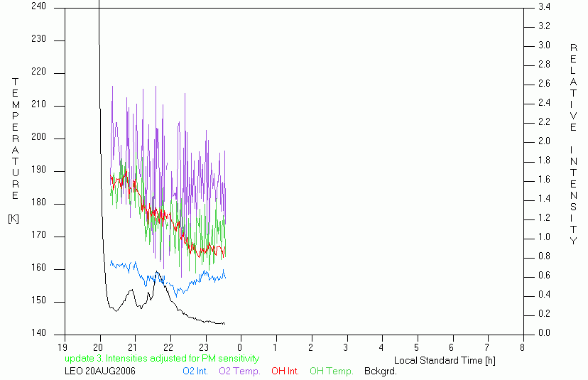
Task: Click the temperature axis value 140
Action: point(38,332)
